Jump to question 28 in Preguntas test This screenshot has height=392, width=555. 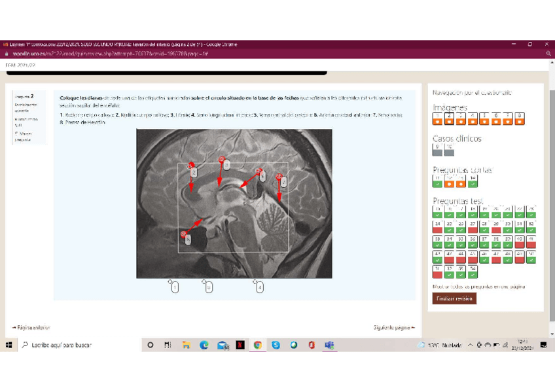[484, 227]
